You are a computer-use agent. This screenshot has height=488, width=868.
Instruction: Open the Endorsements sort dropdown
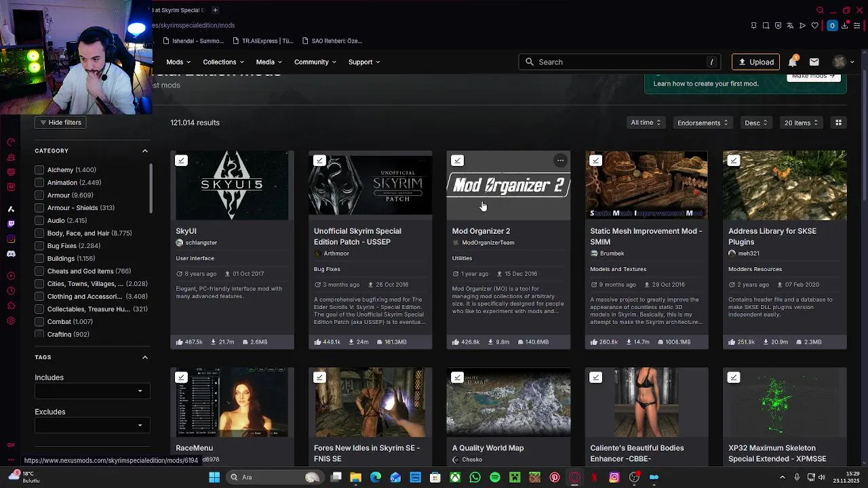pos(703,123)
